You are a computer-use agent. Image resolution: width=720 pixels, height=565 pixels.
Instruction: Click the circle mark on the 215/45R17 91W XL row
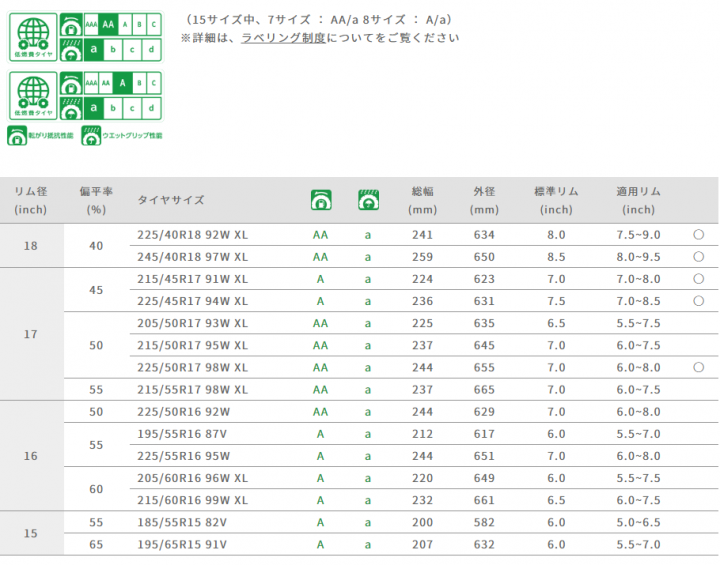click(698, 279)
